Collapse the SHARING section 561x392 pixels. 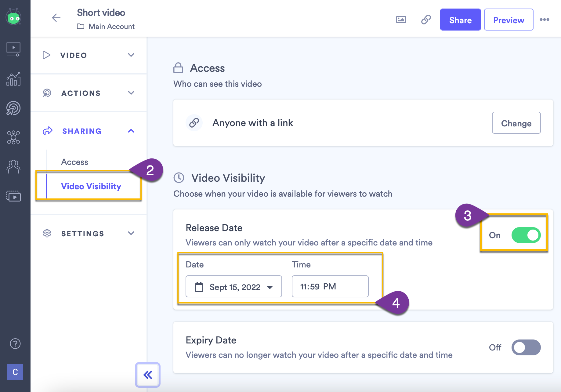(x=89, y=131)
